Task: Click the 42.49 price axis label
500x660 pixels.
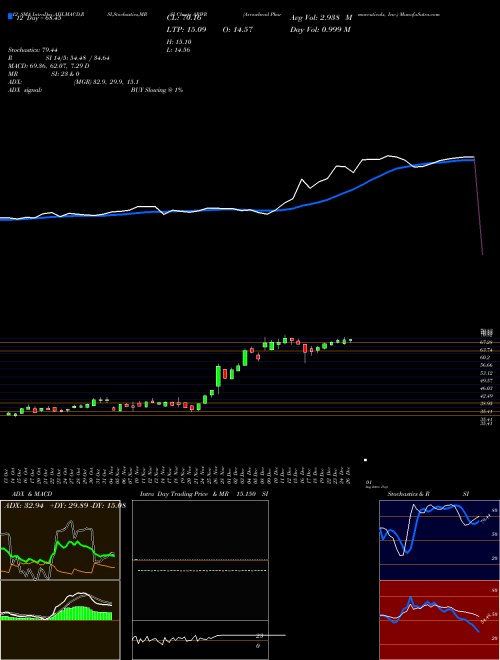Action: coord(486,396)
